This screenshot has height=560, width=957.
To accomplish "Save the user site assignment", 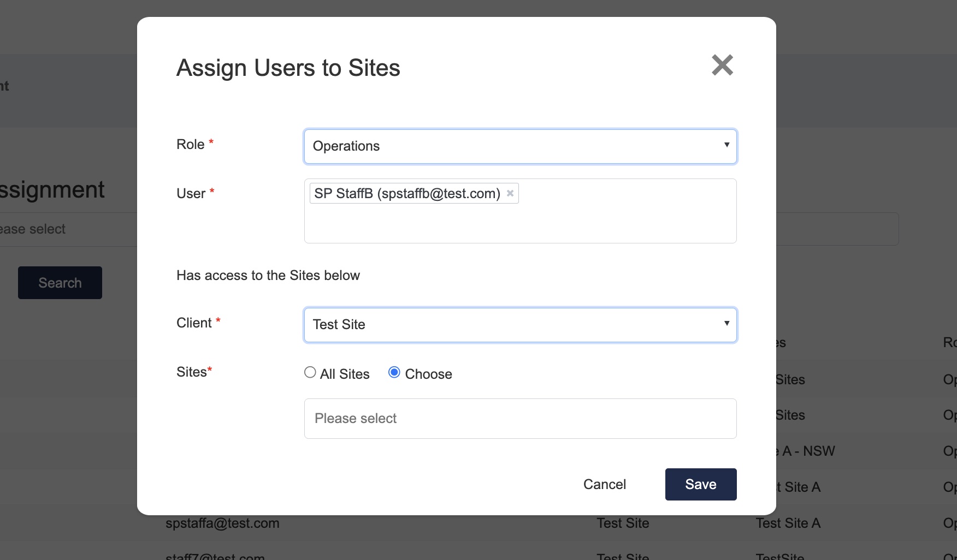I will (x=700, y=484).
